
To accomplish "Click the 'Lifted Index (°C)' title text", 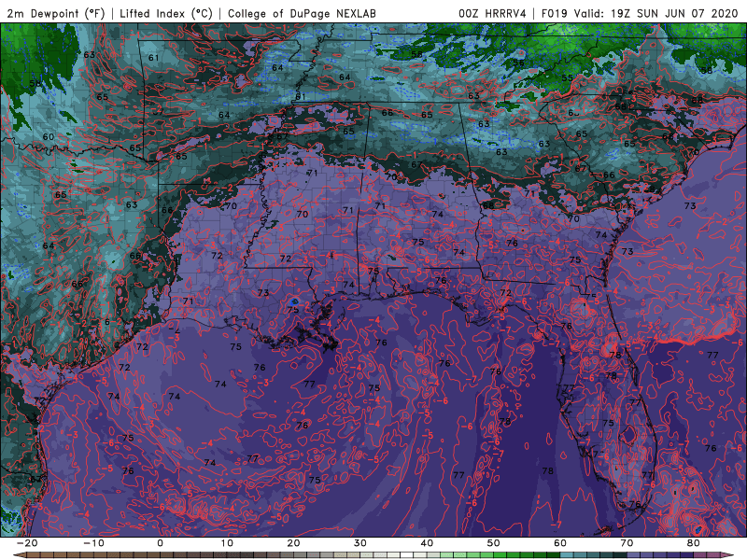I will pyautogui.click(x=166, y=13).
